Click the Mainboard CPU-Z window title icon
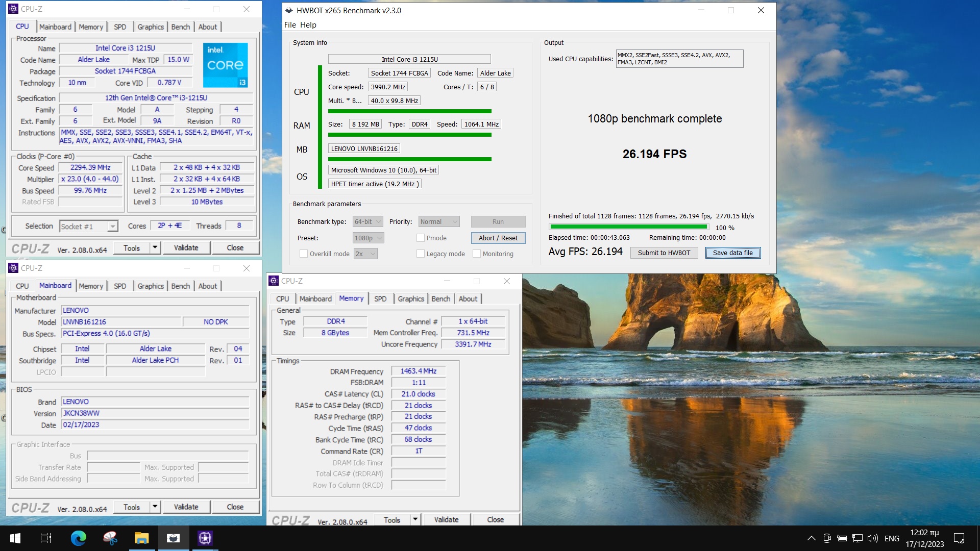The width and height of the screenshot is (980, 551). pyautogui.click(x=13, y=268)
